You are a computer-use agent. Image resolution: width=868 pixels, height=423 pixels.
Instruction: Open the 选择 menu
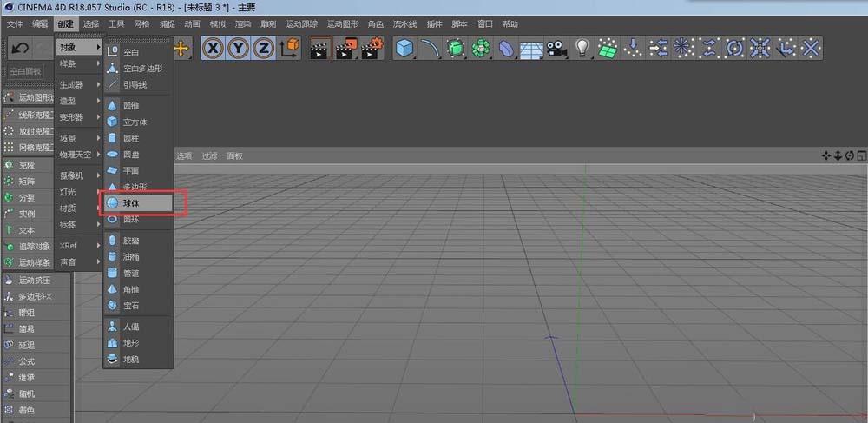[x=91, y=24]
